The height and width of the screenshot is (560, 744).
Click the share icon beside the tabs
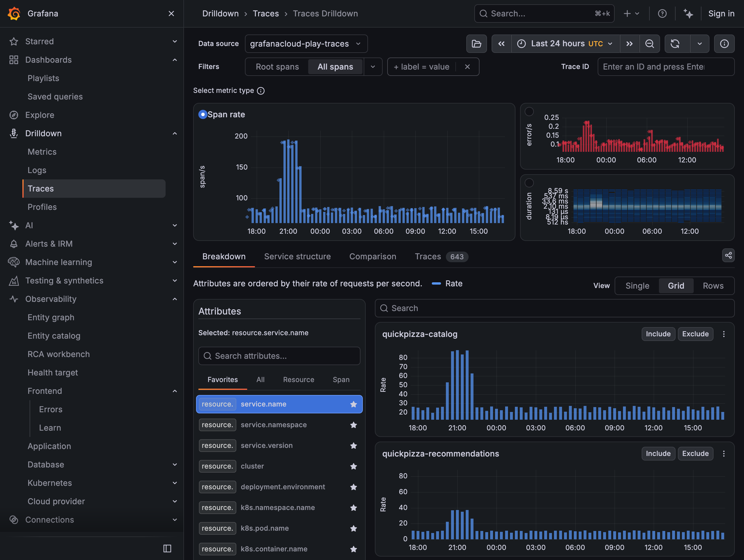point(728,255)
